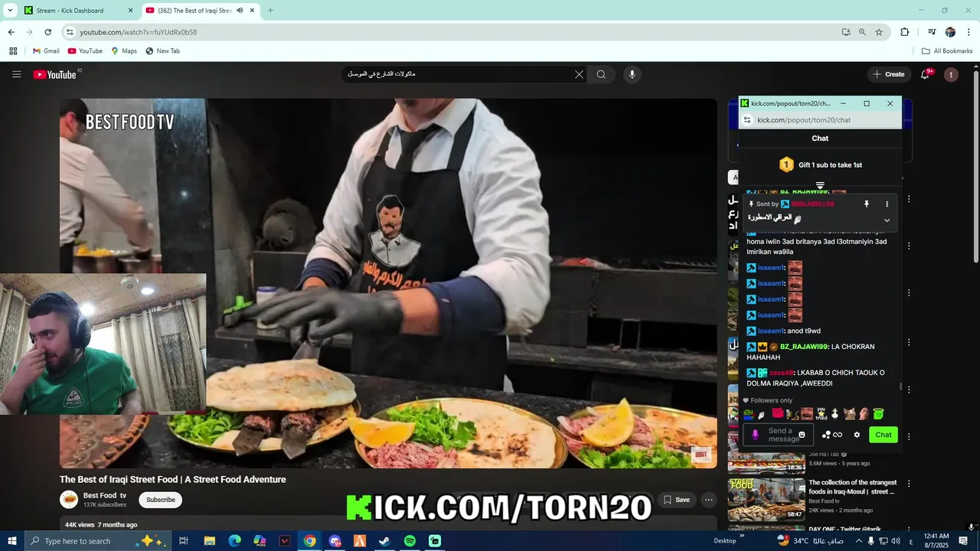Click the Create button on YouTube
This screenshot has width=980, height=551.
pyautogui.click(x=888, y=74)
